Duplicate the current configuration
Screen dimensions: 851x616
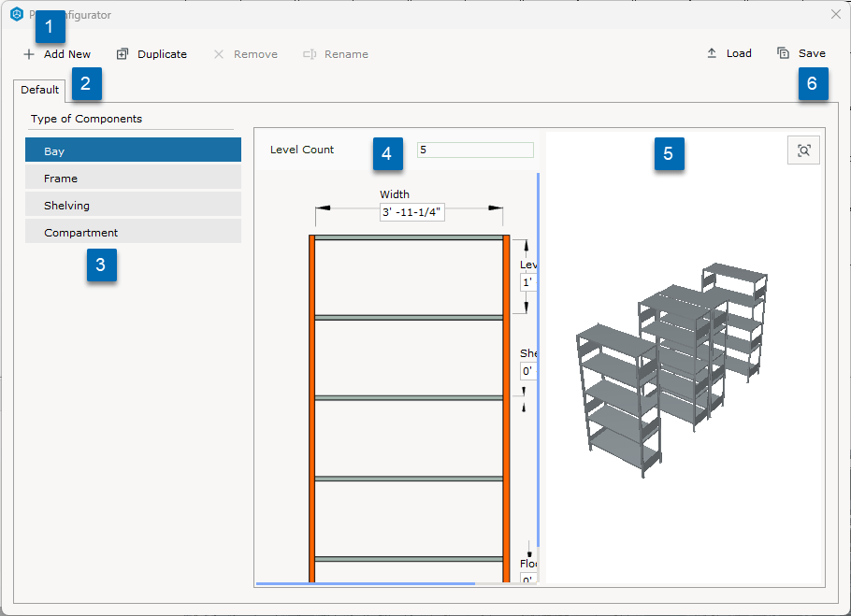pyautogui.click(x=151, y=53)
